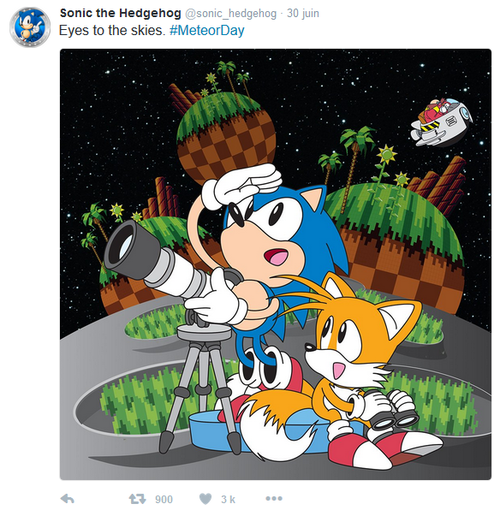This screenshot has width=500, height=516.
Task: Click the Sonic the Hedgehog display name
Action: pyautogui.click(x=120, y=13)
